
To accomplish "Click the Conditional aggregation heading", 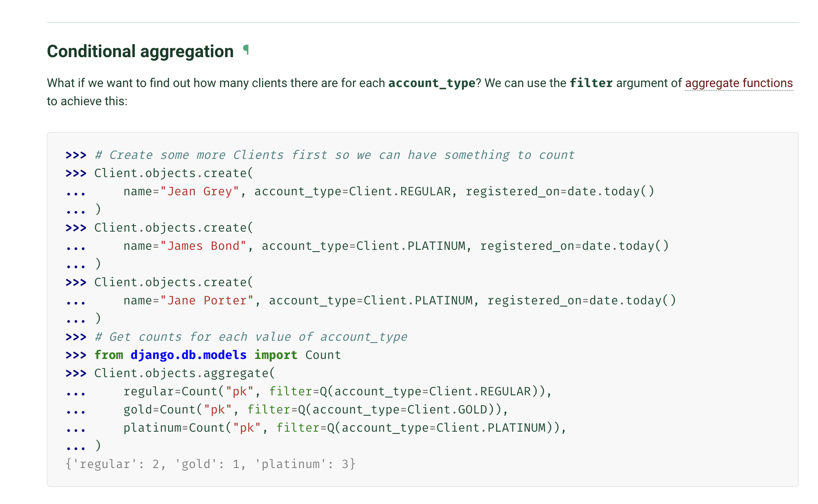I will (x=140, y=52).
